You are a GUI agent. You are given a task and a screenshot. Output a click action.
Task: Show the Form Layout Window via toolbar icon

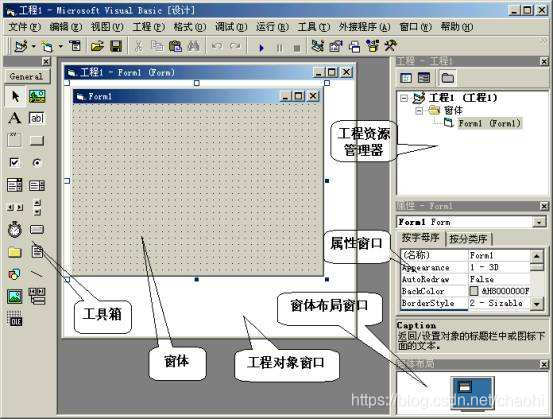(x=355, y=47)
